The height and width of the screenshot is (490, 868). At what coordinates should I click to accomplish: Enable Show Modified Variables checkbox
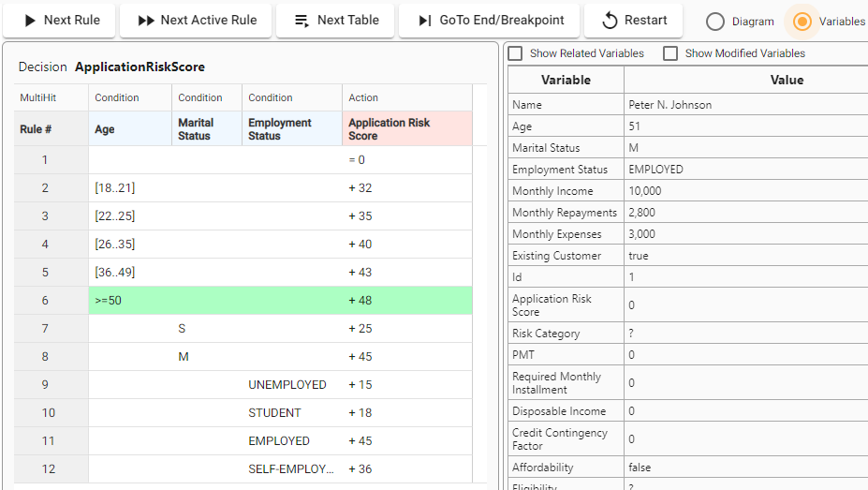[670, 53]
